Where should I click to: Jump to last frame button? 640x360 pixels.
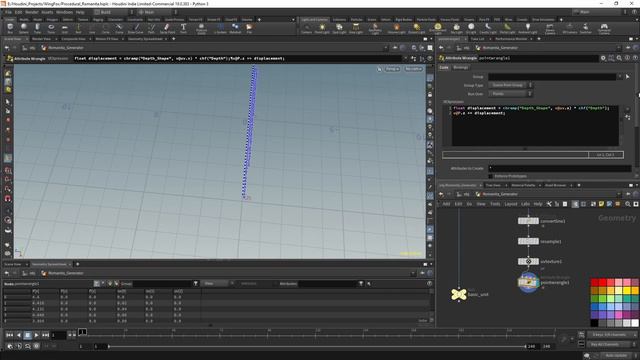tap(45, 335)
